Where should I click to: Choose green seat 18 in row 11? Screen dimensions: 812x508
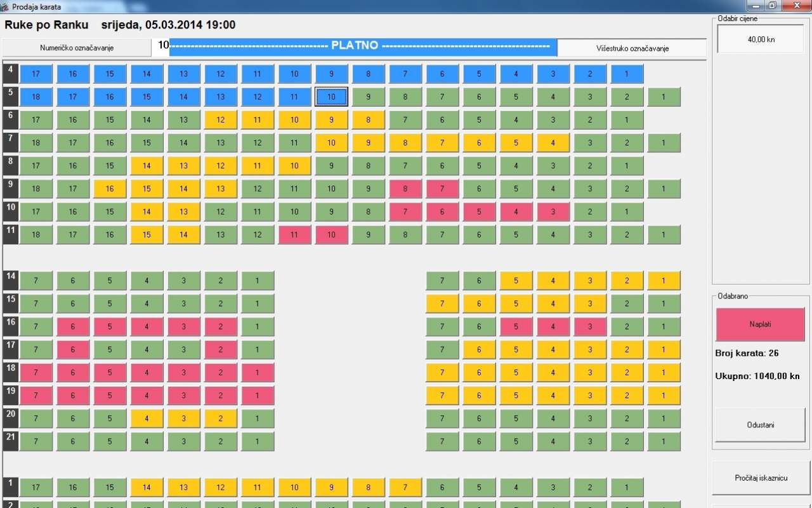pos(36,235)
